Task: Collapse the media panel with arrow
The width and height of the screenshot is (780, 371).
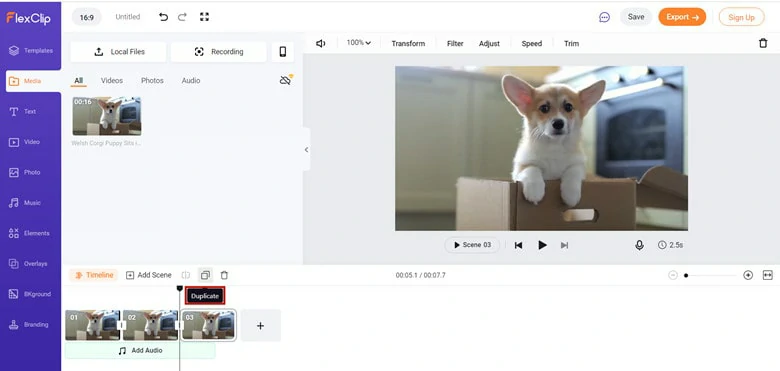Action: click(x=306, y=150)
